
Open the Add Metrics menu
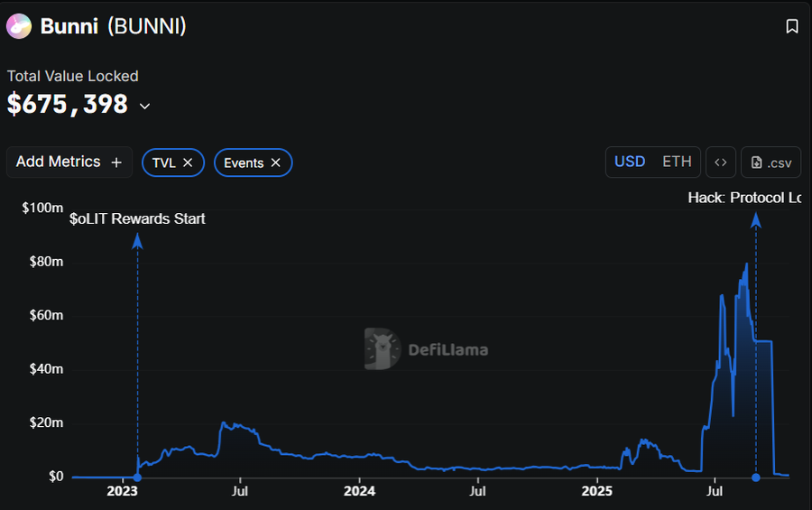click(x=69, y=162)
